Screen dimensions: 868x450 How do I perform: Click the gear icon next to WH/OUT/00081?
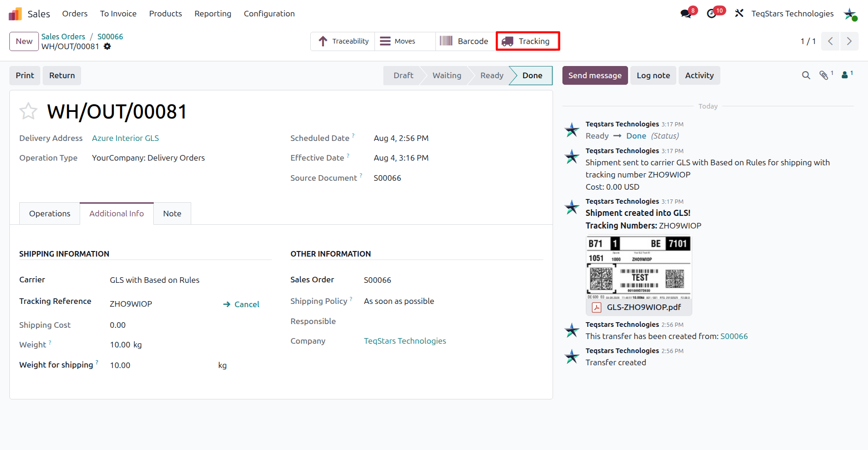107,46
